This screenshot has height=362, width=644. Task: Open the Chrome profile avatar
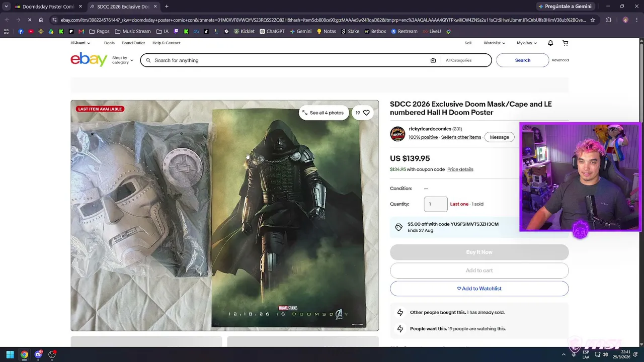625,20
